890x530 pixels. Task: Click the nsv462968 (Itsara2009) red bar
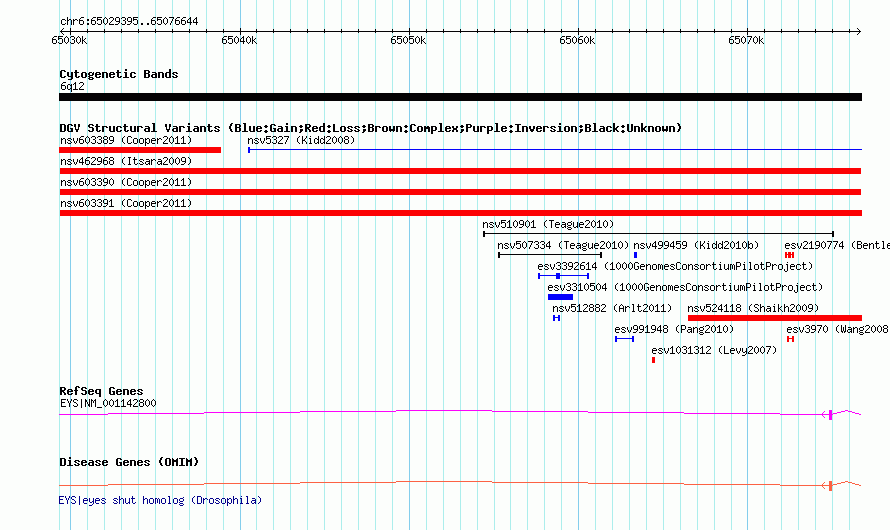(x=460, y=171)
